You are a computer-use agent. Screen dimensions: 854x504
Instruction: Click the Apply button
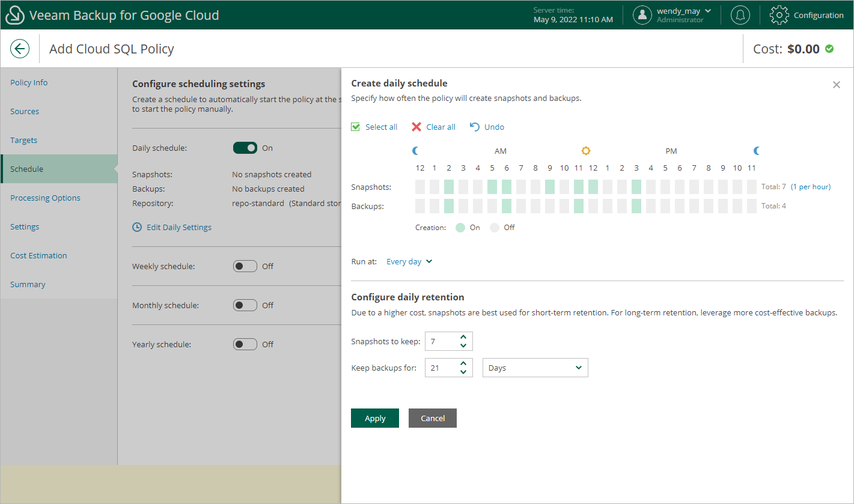pos(375,418)
